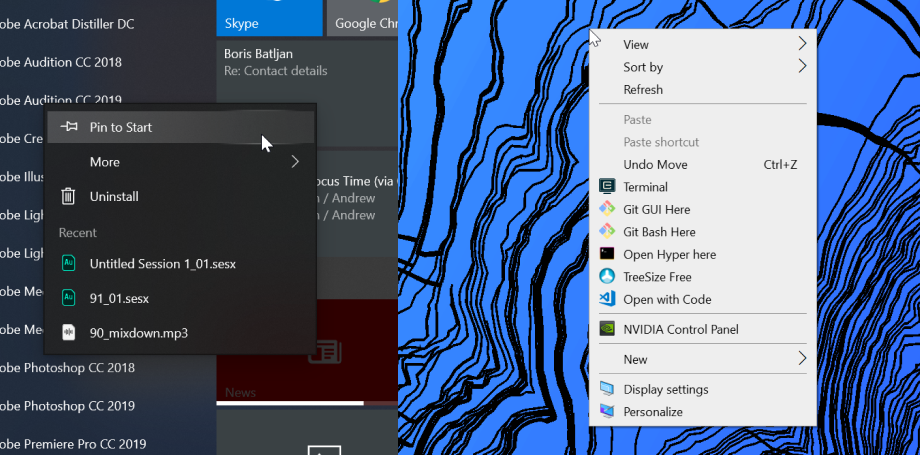920x455 pixels.
Task: Click the Hyper icon in the context menu
Action: [607, 254]
